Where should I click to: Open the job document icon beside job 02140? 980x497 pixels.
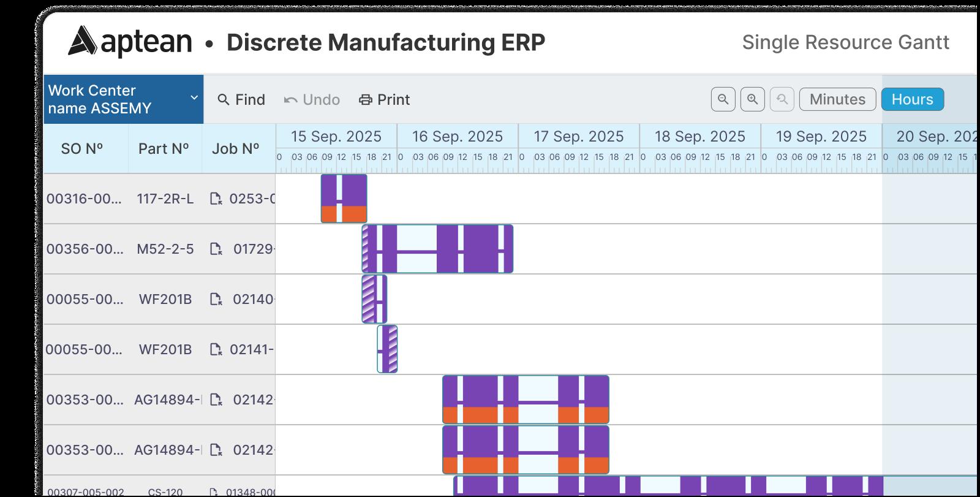(216, 299)
